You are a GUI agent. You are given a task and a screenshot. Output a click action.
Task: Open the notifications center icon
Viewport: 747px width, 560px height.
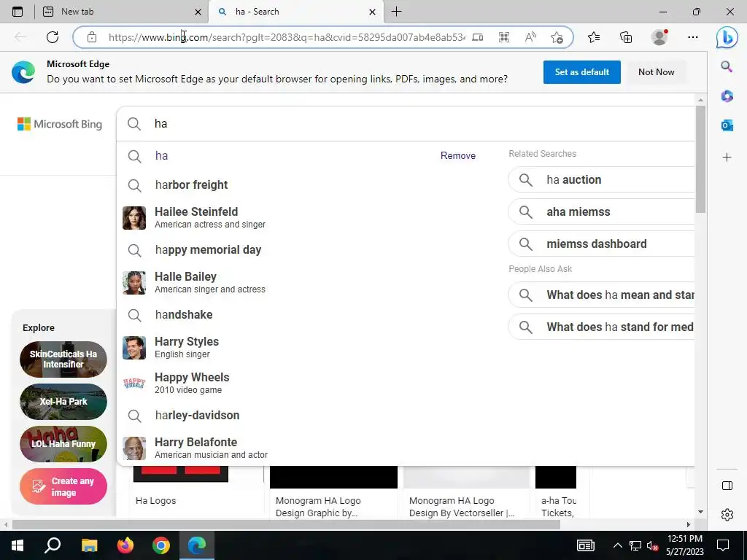(x=723, y=545)
